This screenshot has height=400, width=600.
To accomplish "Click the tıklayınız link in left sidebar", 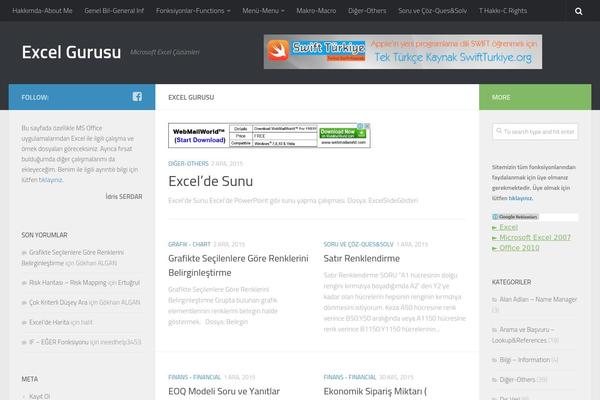I will click(51, 180).
